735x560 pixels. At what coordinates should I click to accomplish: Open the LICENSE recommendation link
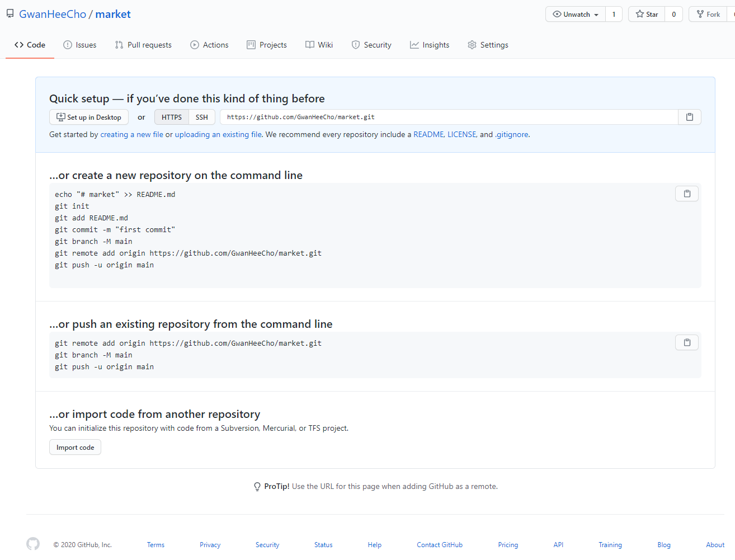[x=461, y=134]
